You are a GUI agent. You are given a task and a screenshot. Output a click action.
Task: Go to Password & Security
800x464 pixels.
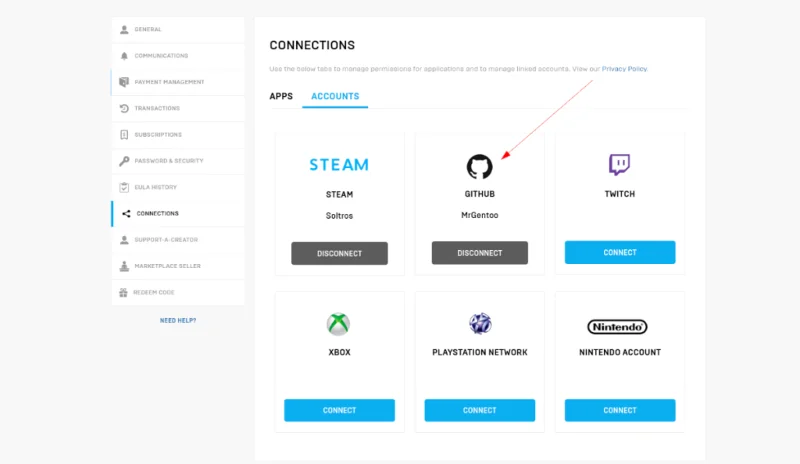pos(178,161)
